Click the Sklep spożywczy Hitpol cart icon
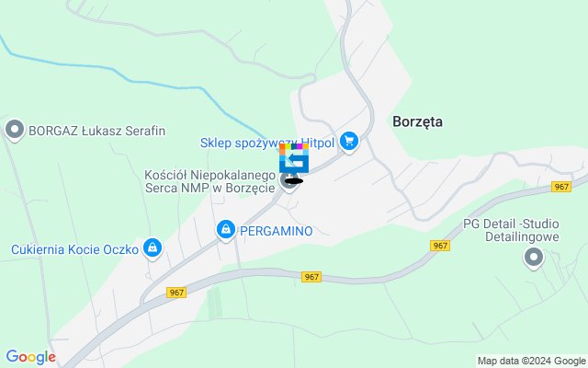Viewport: 588px width, 368px height. [349, 142]
